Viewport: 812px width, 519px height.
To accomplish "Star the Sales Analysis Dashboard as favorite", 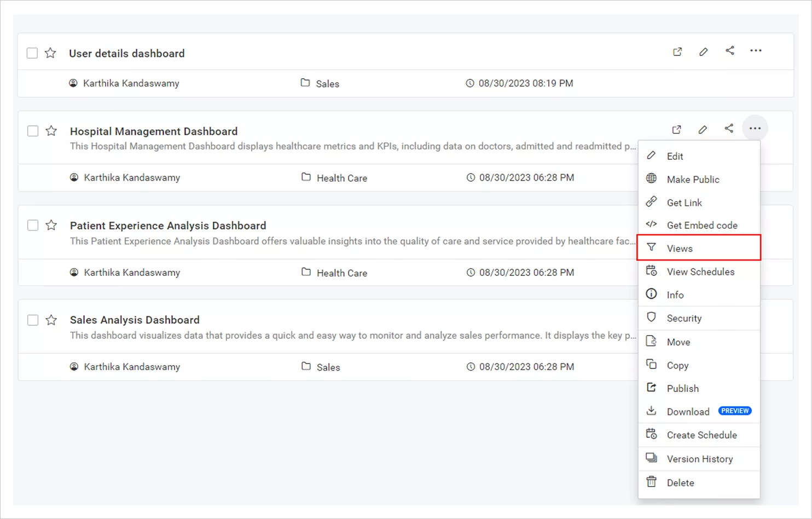I will (x=51, y=320).
